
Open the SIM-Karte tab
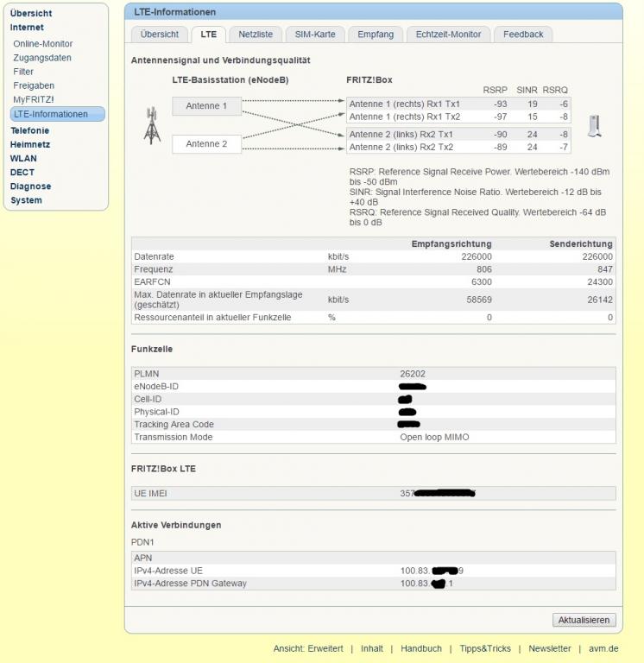[x=315, y=35]
